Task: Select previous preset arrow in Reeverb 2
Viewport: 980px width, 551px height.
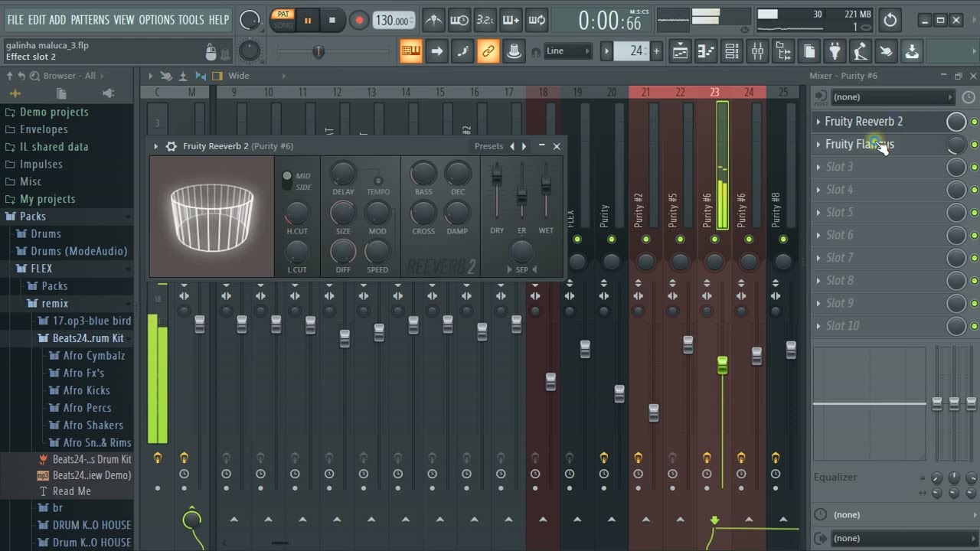Action: 512,146
